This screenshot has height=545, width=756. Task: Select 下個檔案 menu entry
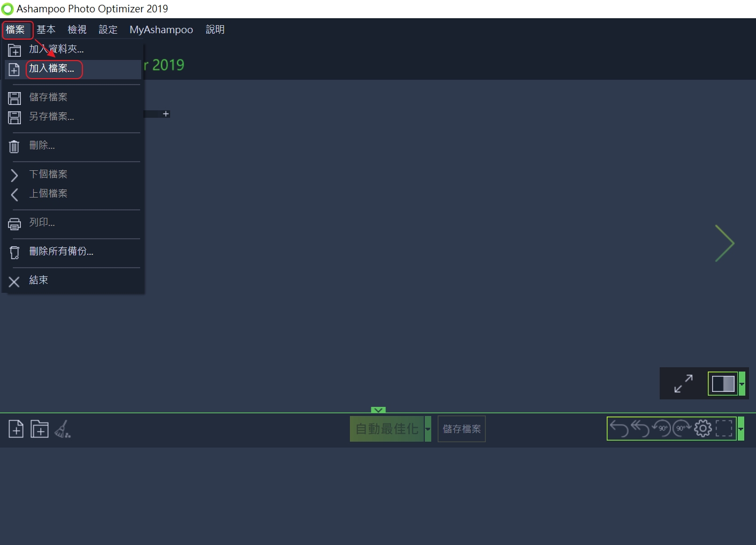[73, 175]
